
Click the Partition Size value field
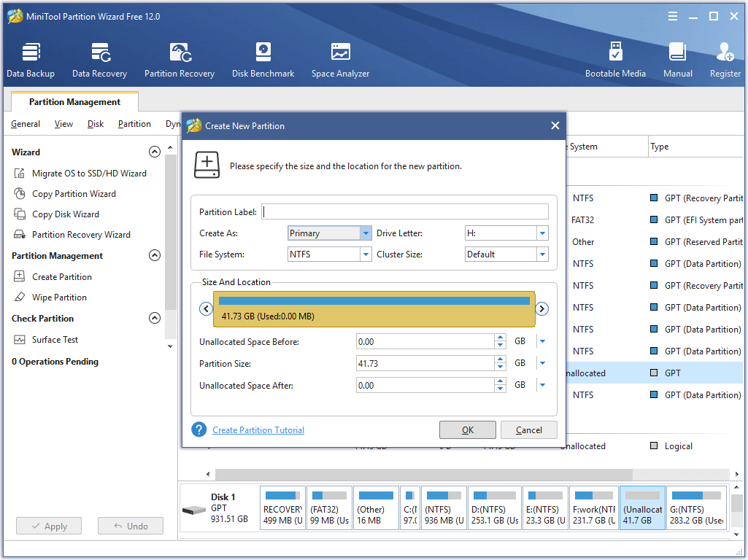pyautogui.click(x=425, y=363)
